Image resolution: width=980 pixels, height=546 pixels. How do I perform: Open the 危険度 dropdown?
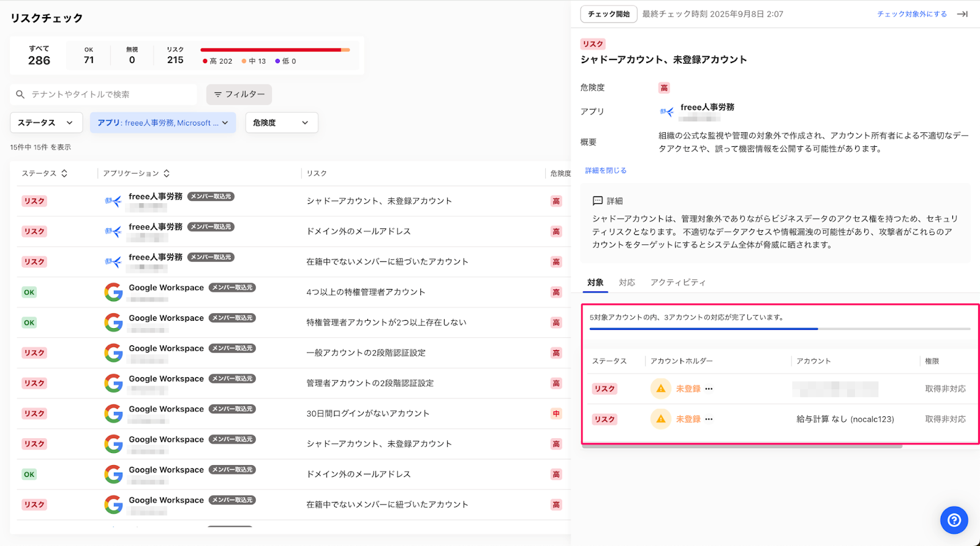click(x=281, y=122)
